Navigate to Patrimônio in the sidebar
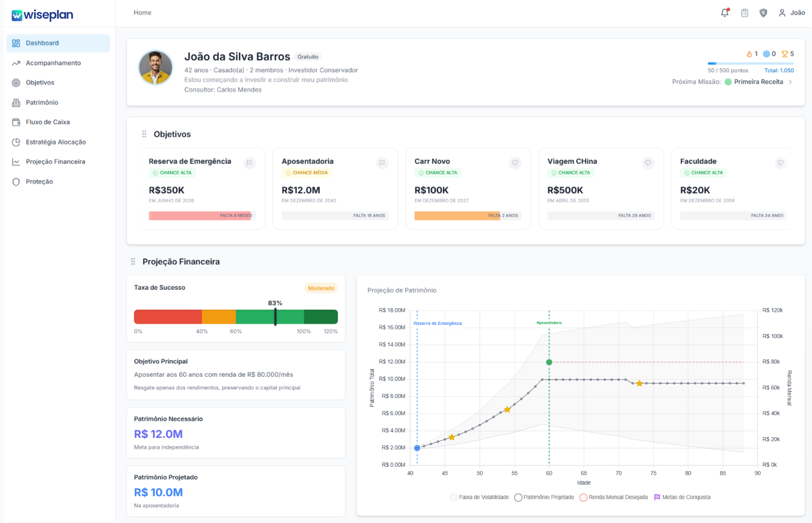The image size is (812, 523). (58, 103)
